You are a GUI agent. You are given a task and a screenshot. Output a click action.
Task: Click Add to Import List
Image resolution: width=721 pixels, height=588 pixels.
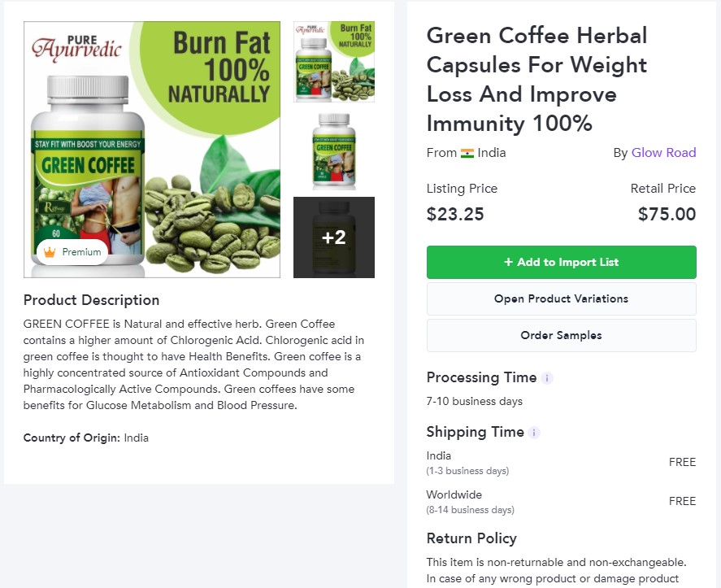pyautogui.click(x=561, y=262)
